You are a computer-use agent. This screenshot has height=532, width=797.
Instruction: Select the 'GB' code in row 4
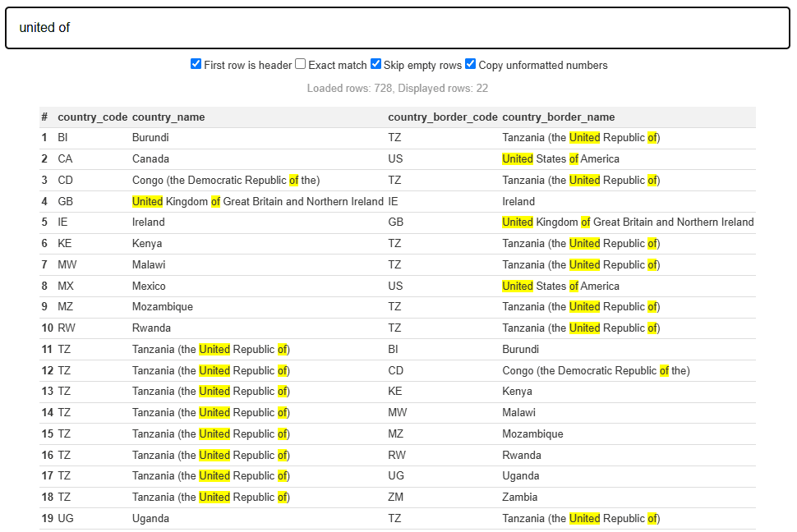(x=65, y=202)
